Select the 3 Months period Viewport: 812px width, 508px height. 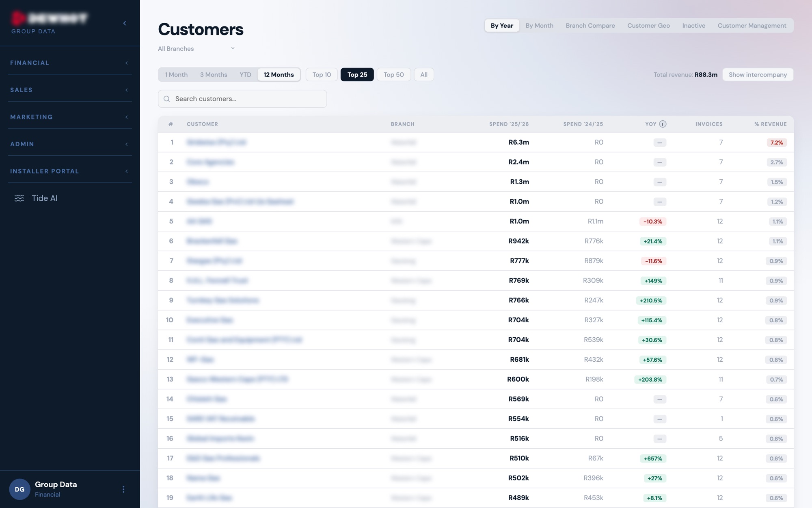pyautogui.click(x=214, y=75)
